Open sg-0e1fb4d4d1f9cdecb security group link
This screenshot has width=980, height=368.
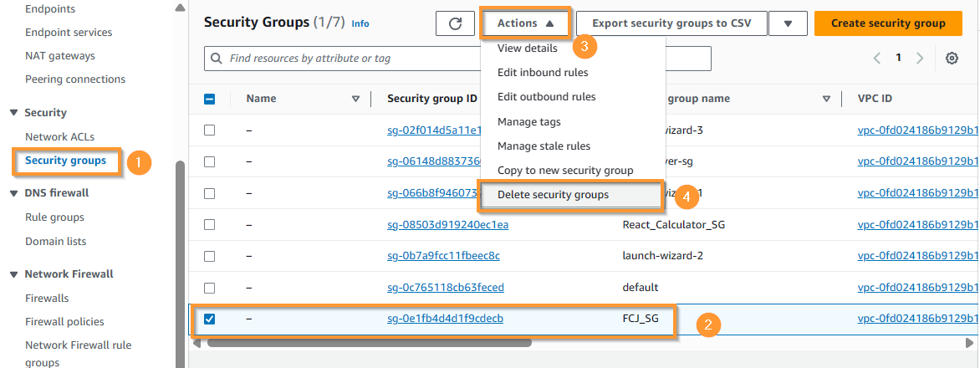click(445, 319)
